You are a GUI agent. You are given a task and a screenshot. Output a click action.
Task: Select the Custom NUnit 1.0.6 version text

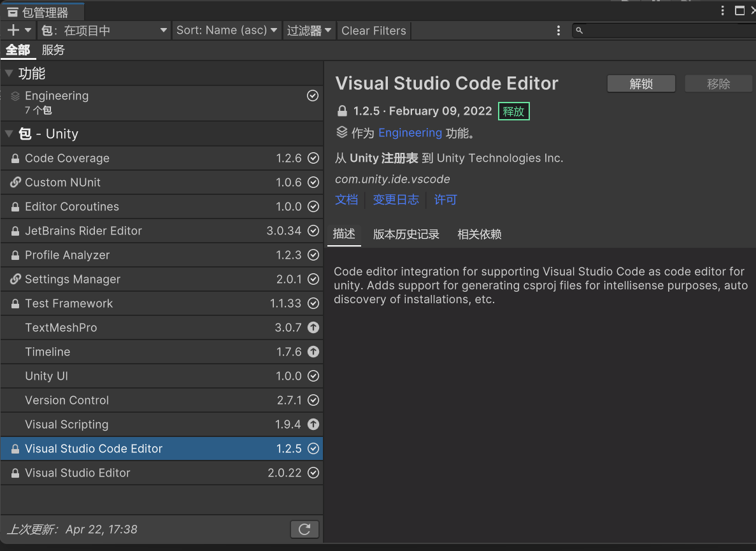289,182
